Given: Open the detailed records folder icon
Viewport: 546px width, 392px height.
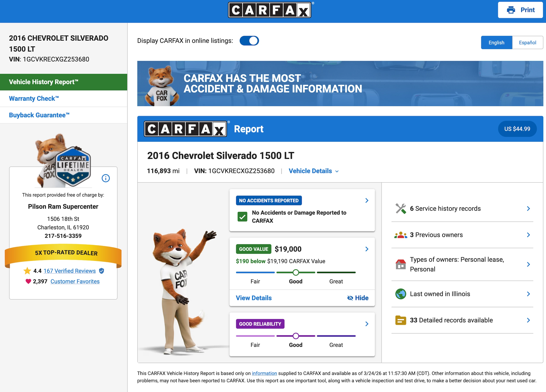Looking at the screenshot, I should [x=400, y=320].
